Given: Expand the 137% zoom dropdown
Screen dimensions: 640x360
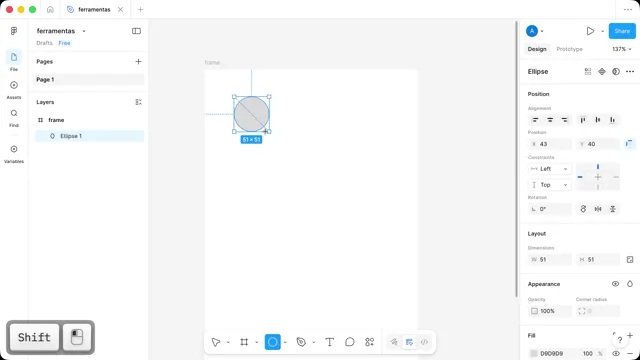Looking at the screenshot, I should pos(622,49).
